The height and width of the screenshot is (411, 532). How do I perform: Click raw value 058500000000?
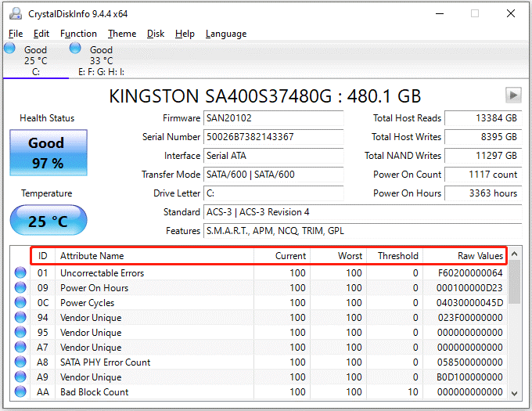pos(469,362)
